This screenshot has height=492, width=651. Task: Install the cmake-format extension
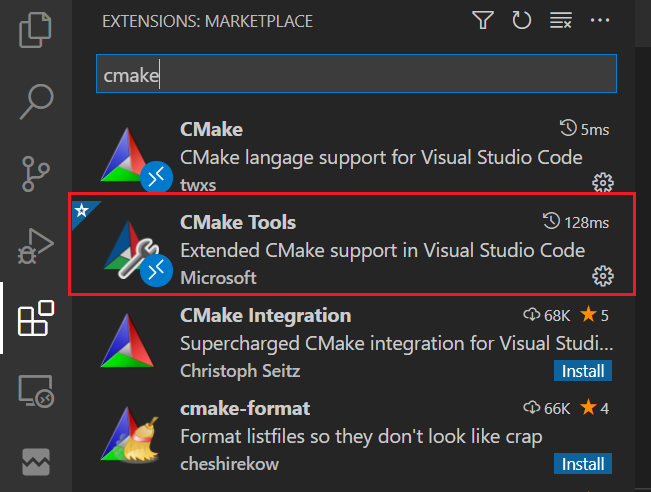pyautogui.click(x=582, y=464)
